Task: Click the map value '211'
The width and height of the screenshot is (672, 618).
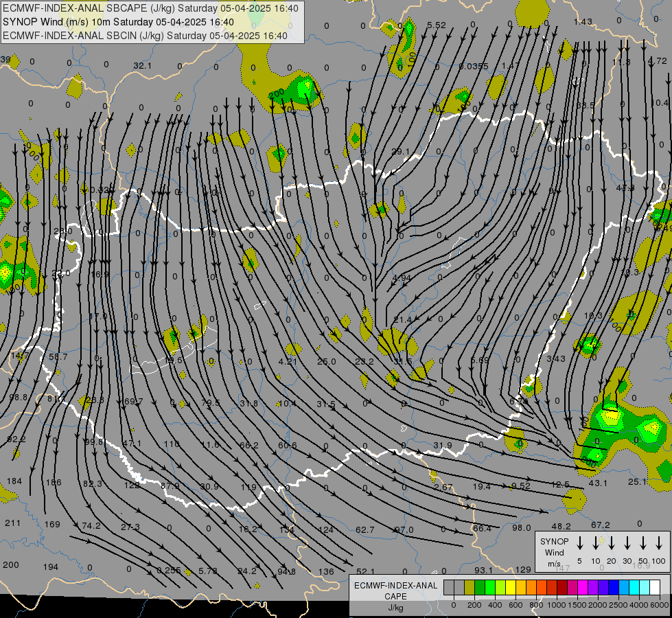Action: point(12,523)
